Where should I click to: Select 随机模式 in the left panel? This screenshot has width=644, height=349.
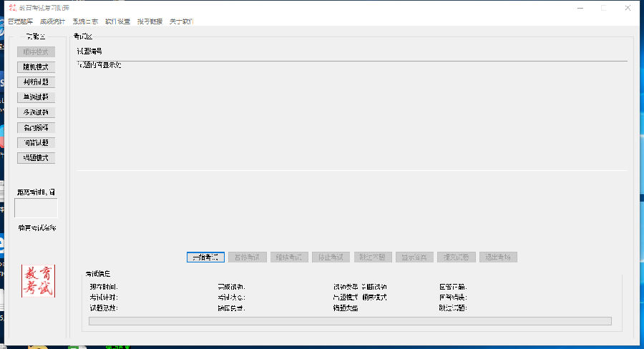point(36,67)
